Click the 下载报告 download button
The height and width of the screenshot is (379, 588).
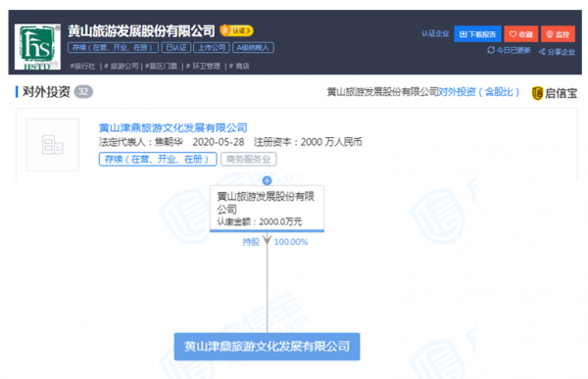(x=477, y=34)
